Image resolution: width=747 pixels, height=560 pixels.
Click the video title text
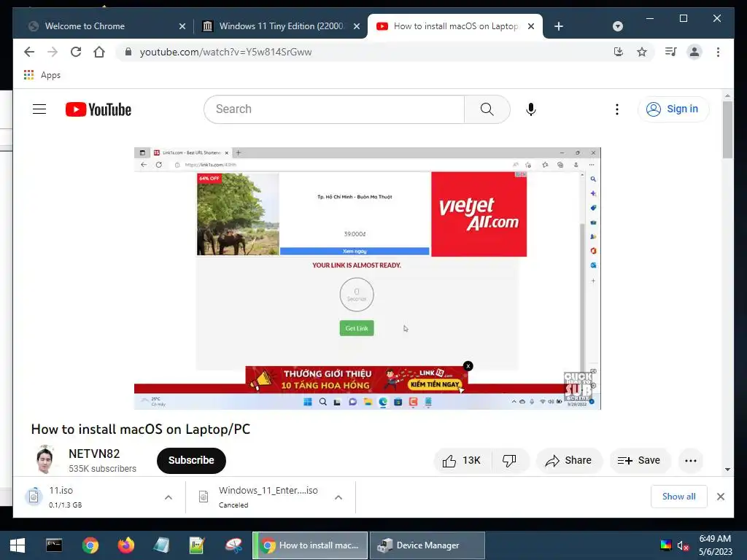141,429
